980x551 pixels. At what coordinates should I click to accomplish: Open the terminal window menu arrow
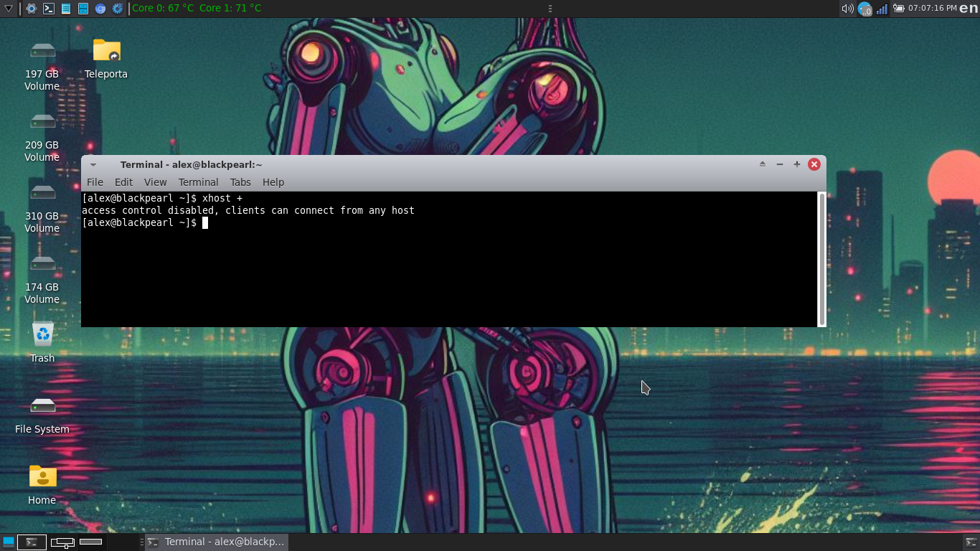coord(93,164)
